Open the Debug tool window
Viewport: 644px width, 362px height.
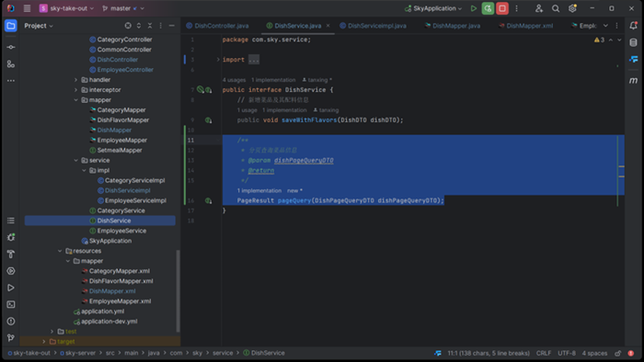[11, 237]
